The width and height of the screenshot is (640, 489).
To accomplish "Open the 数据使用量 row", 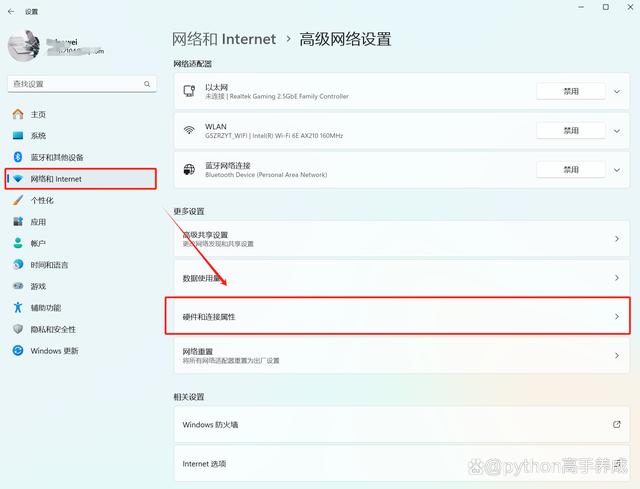I will pyautogui.click(x=402, y=278).
